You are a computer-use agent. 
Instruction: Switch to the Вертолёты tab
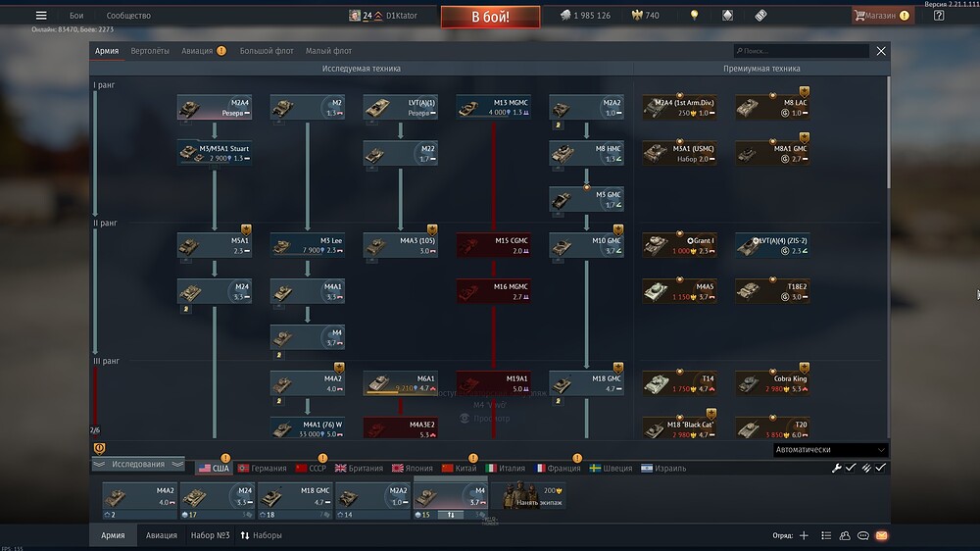(150, 51)
